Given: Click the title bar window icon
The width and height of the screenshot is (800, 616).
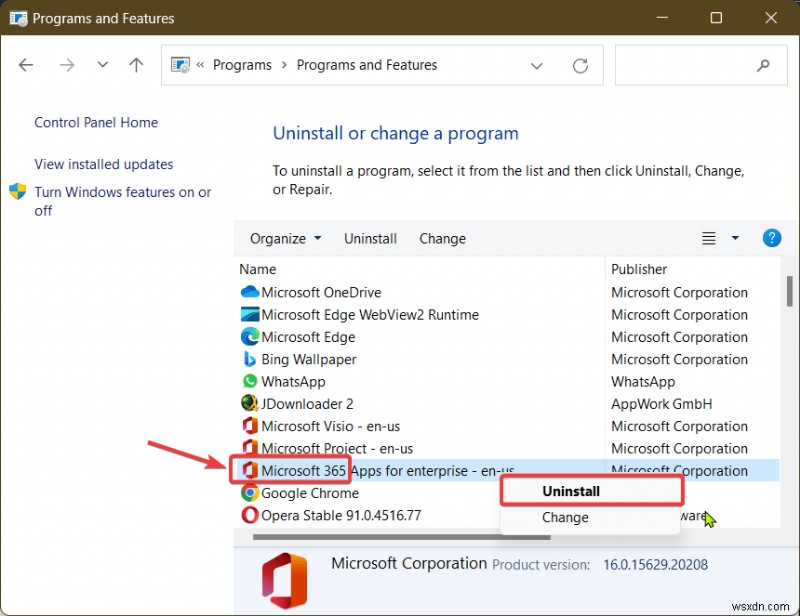Looking at the screenshot, I should point(18,18).
